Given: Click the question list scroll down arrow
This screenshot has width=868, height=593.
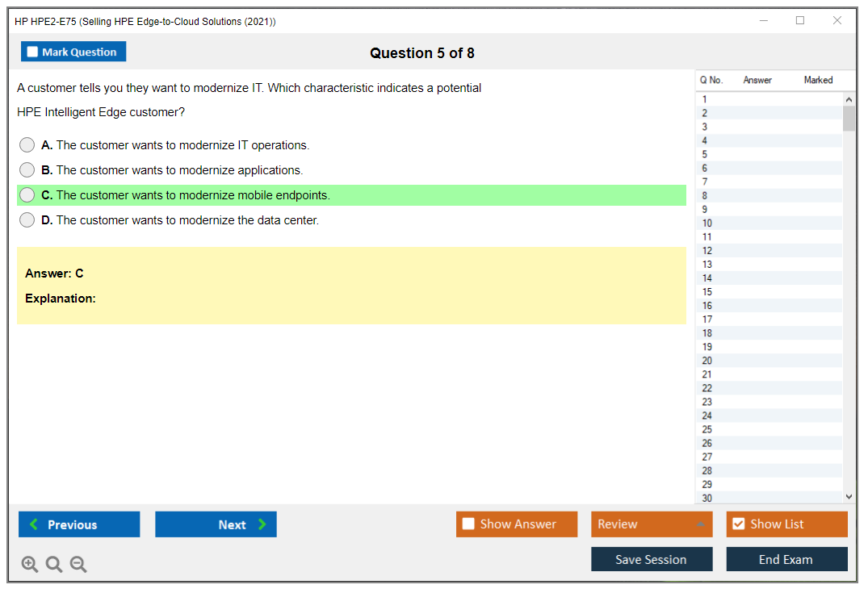Looking at the screenshot, I should tap(848, 498).
